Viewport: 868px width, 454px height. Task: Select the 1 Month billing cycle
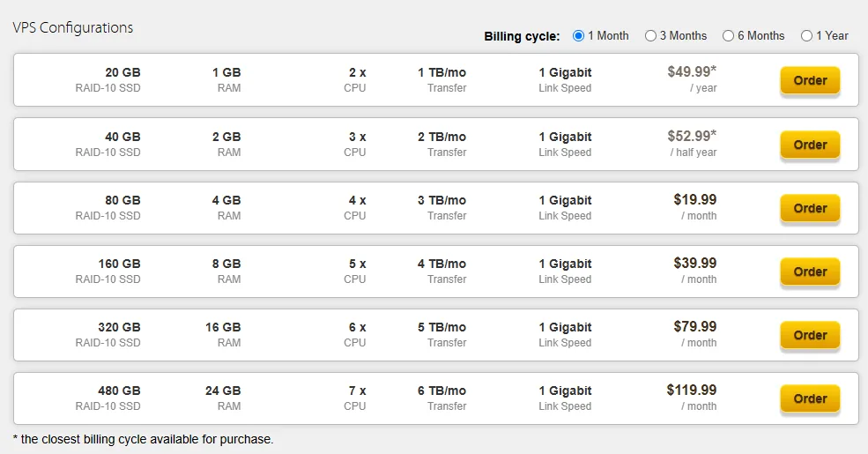pos(578,36)
